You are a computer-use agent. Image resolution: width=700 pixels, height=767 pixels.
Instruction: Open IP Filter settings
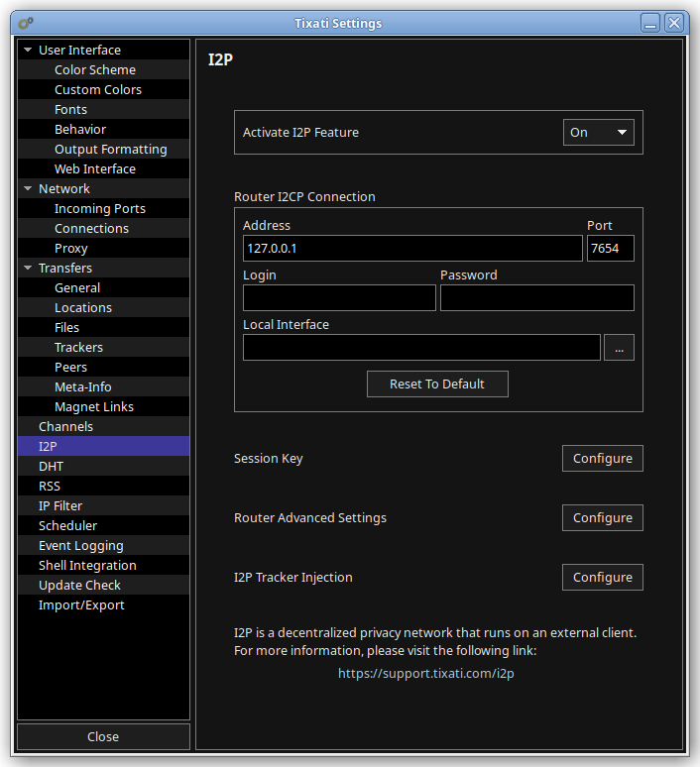click(103, 505)
